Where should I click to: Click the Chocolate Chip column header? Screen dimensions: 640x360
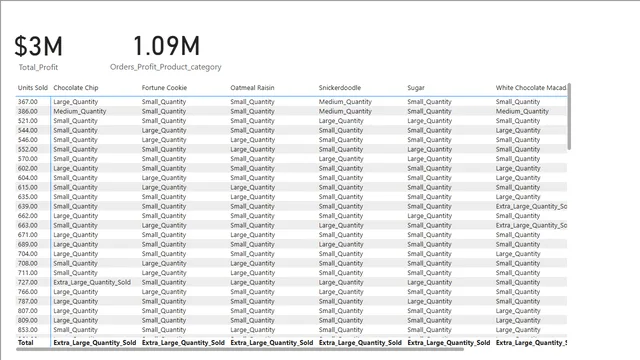point(76,88)
